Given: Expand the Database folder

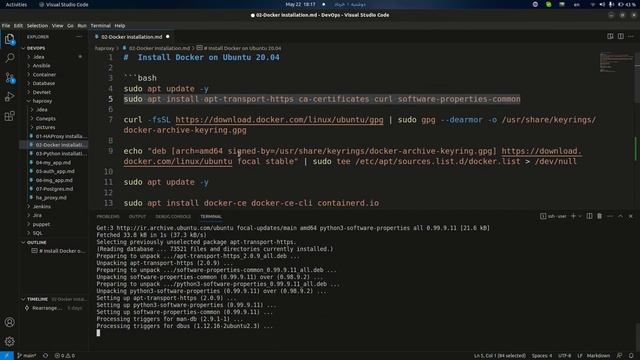Looking at the screenshot, I should pos(44,83).
